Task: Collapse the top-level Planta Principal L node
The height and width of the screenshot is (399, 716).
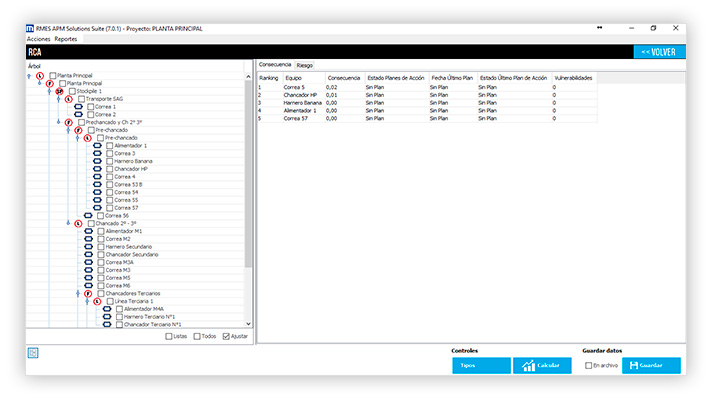Action: [x=30, y=76]
